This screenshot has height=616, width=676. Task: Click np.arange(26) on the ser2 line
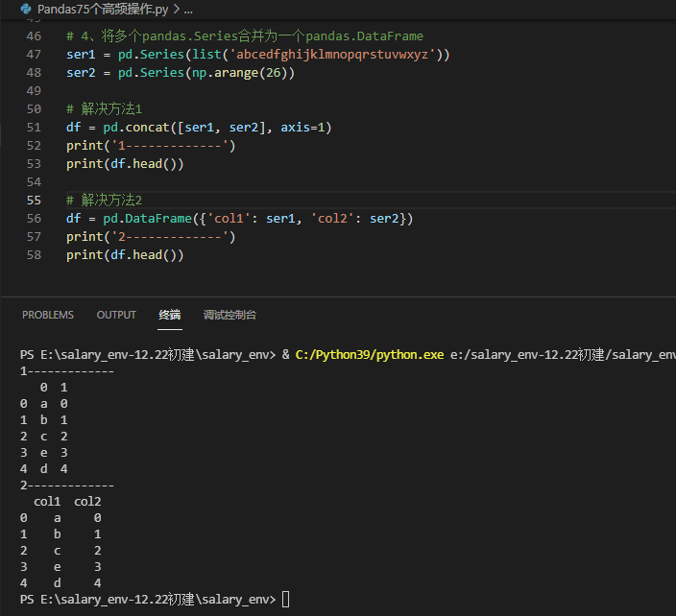pos(239,73)
